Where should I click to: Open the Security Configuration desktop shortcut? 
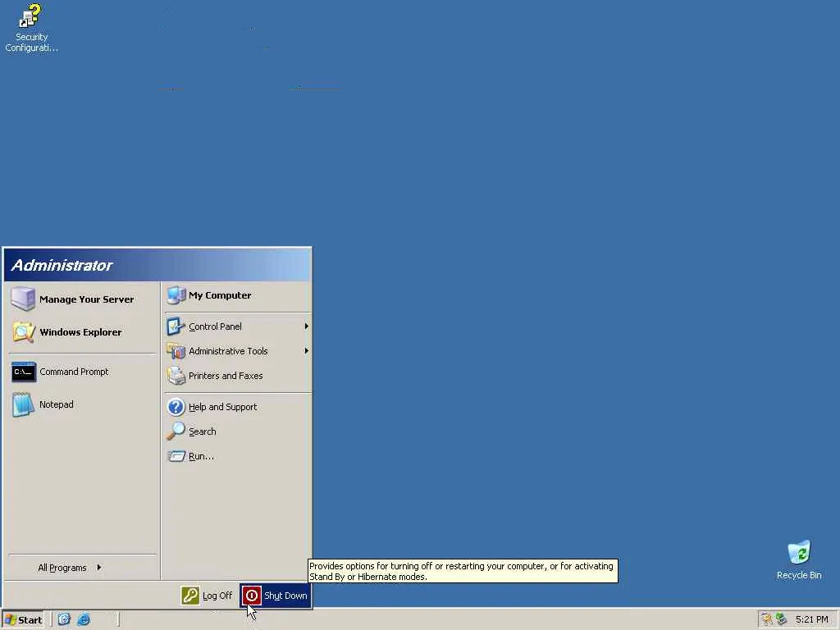(x=30, y=28)
